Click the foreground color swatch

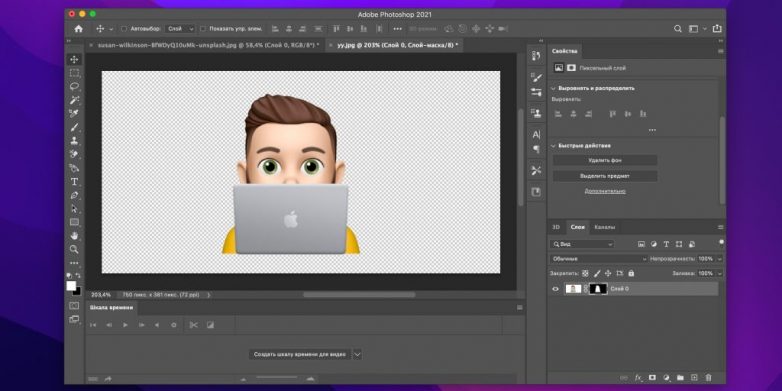[x=71, y=286]
